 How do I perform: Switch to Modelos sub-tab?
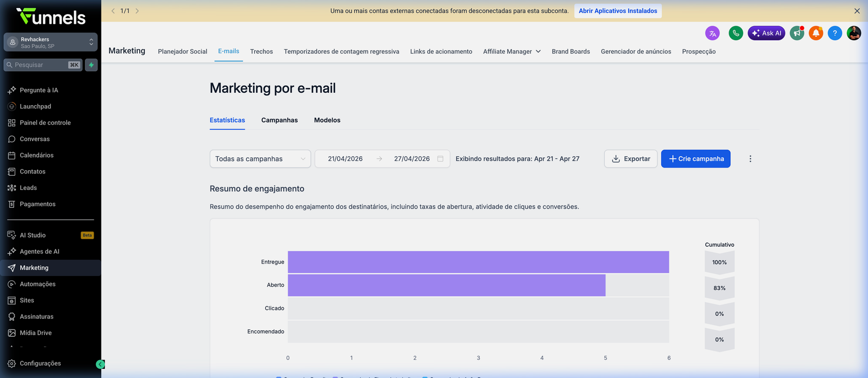pos(327,120)
